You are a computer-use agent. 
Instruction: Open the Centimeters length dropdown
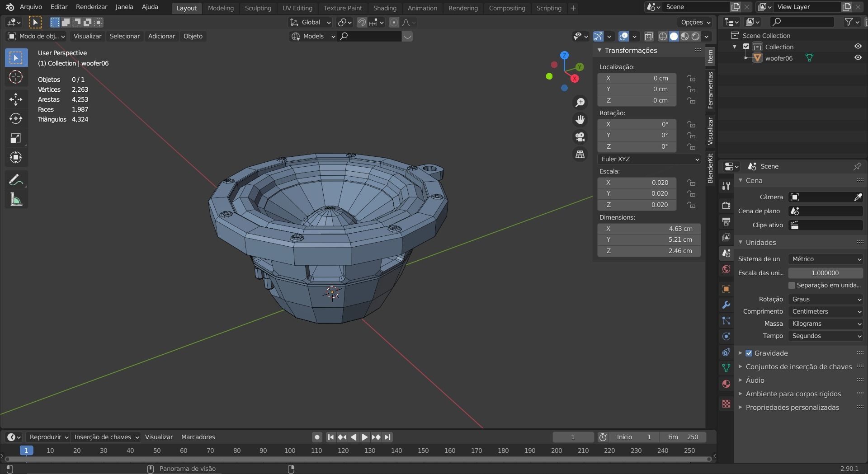pyautogui.click(x=826, y=311)
